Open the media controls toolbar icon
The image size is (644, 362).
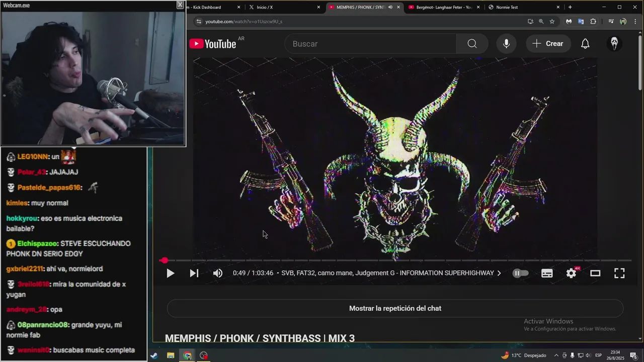pos(611,22)
